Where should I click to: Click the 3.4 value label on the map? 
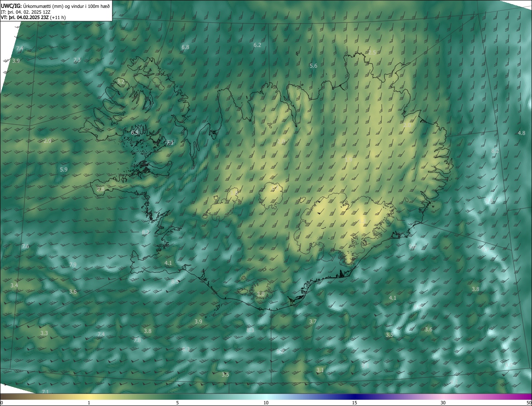[14, 286]
